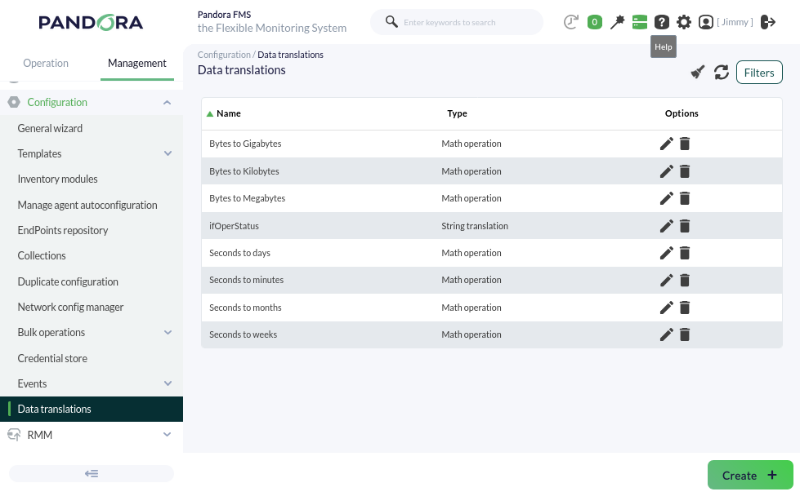Click the green notification counter badge
This screenshot has height=496, width=800.
click(594, 22)
